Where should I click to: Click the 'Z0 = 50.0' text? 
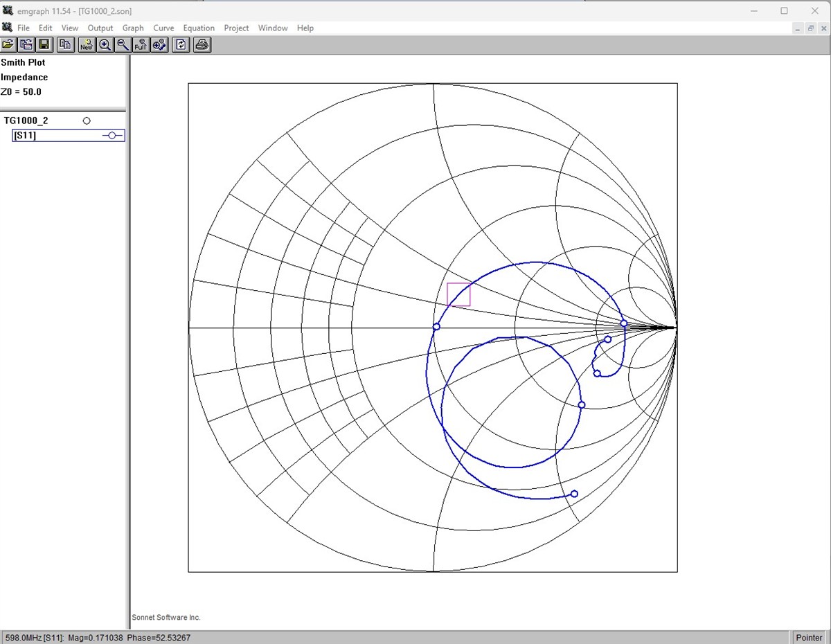pos(21,92)
